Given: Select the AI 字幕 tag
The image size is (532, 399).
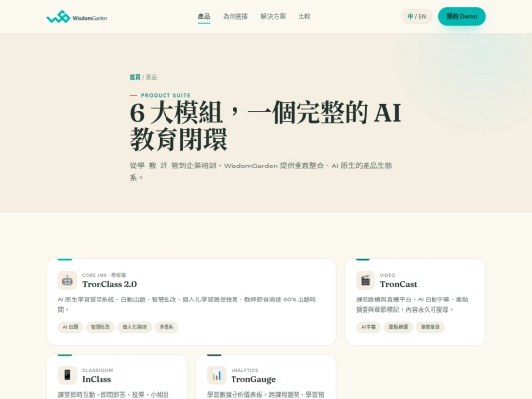Looking at the screenshot, I should click(x=368, y=327).
